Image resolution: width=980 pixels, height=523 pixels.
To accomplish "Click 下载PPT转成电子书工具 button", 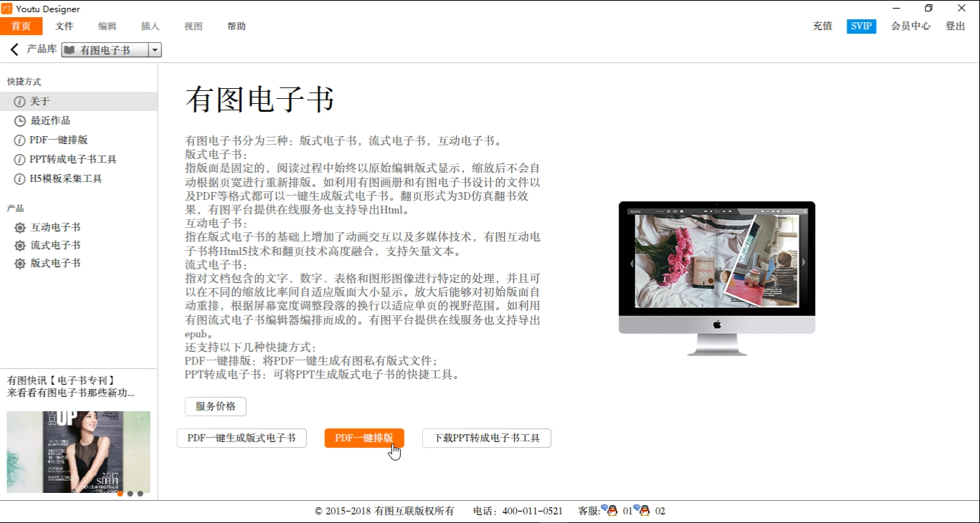I will 487,438.
